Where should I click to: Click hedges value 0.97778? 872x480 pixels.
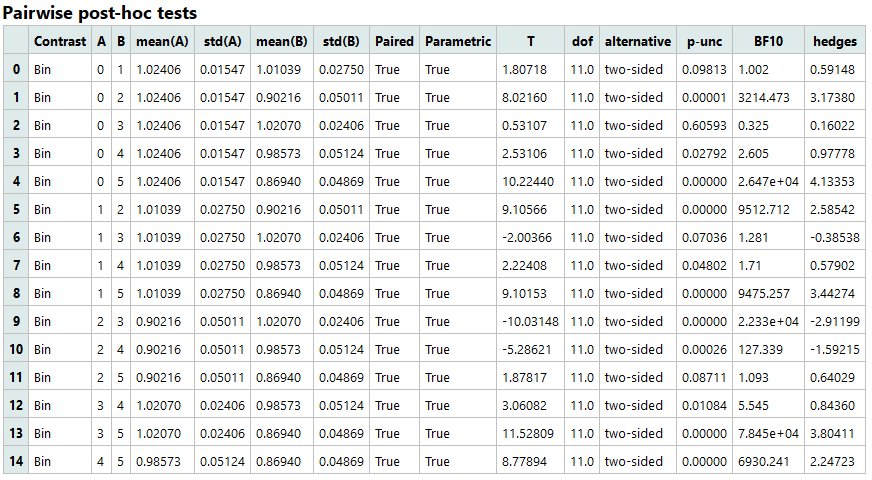click(832, 154)
